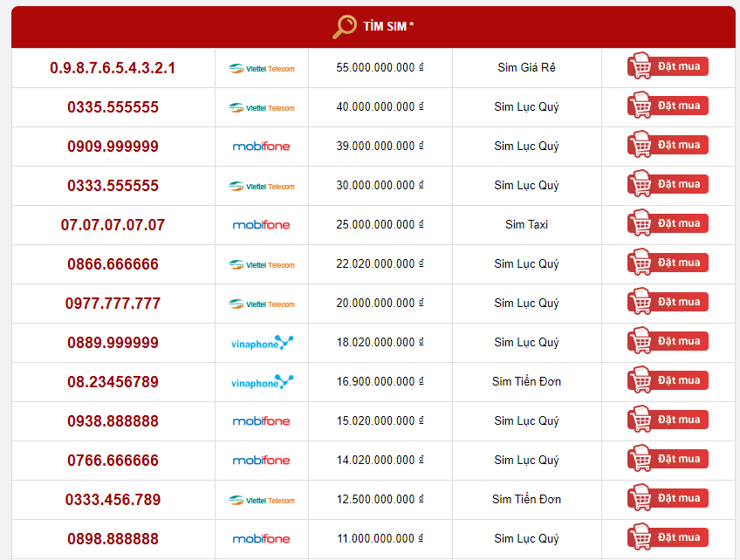Click Sim Tiến Đơn in 08.23456789 row
Viewport: 740px width, 560px height.
click(x=526, y=381)
